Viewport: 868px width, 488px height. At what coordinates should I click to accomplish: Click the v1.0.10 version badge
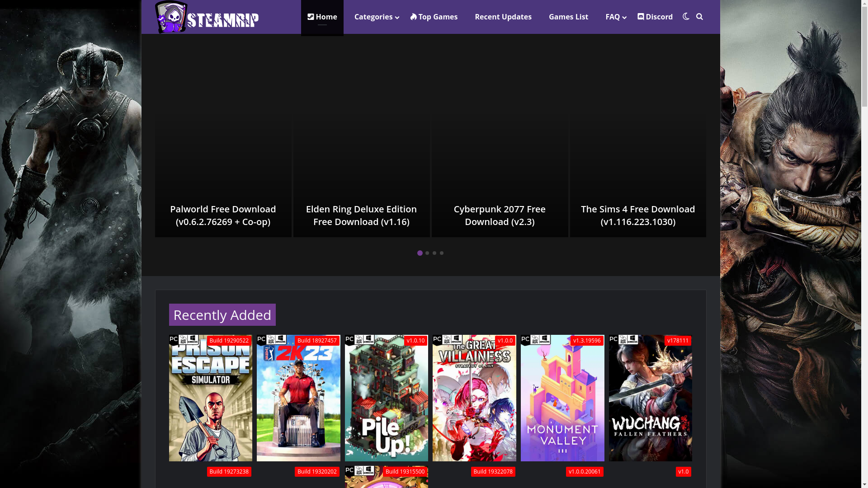click(415, 341)
